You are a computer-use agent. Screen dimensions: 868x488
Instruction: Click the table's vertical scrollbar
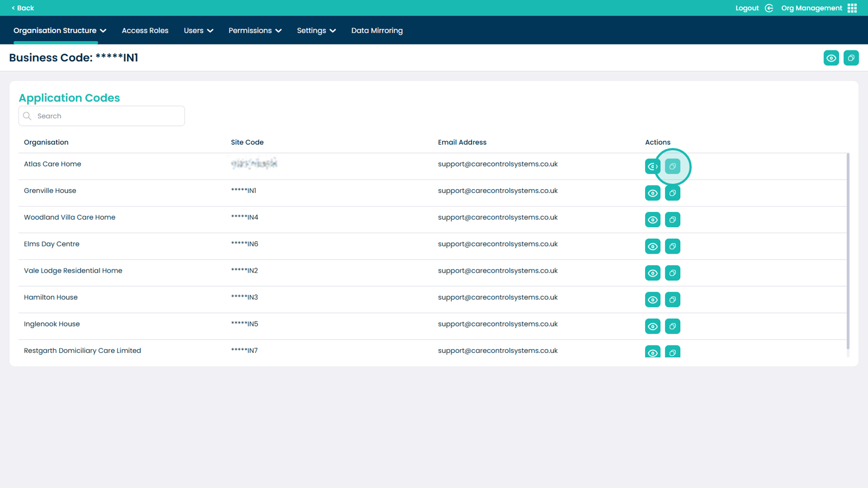coord(847,249)
